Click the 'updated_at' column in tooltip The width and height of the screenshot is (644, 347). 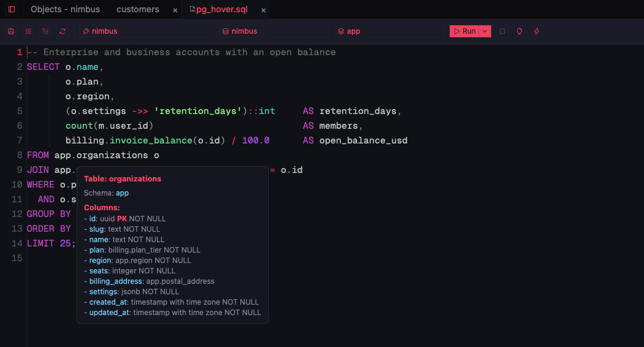point(109,313)
